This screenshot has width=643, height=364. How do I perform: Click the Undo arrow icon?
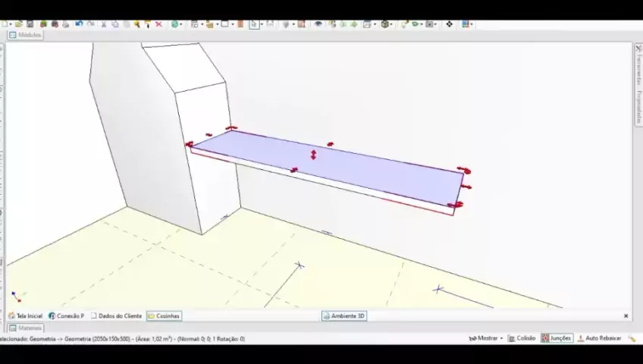tap(78, 24)
